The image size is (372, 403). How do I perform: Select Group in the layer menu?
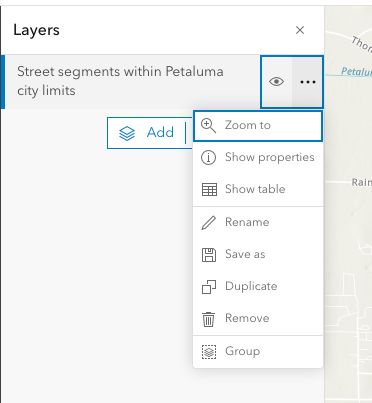point(258,351)
